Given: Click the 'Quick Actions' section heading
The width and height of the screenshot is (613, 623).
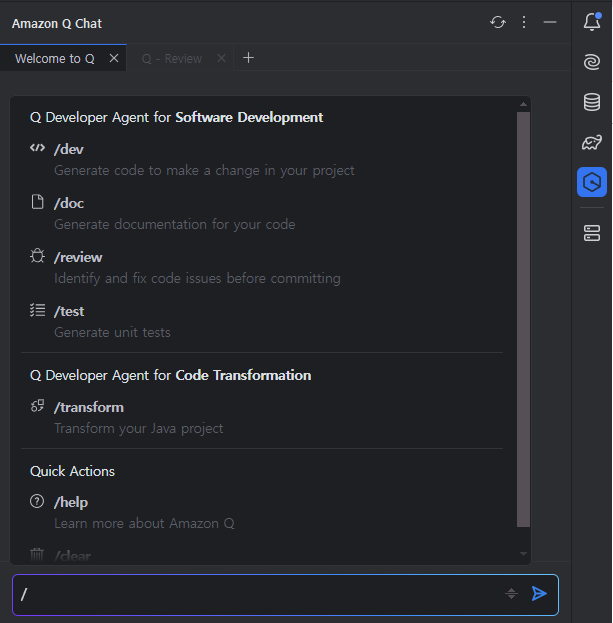Looking at the screenshot, I should [72, 471].
